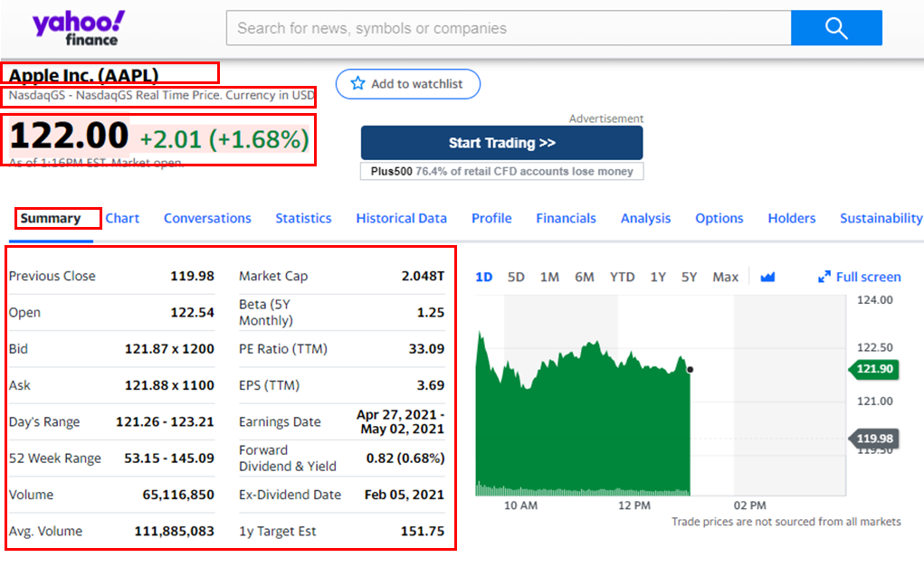
Task: Click the Market Cap label
Action: [273, 276]
